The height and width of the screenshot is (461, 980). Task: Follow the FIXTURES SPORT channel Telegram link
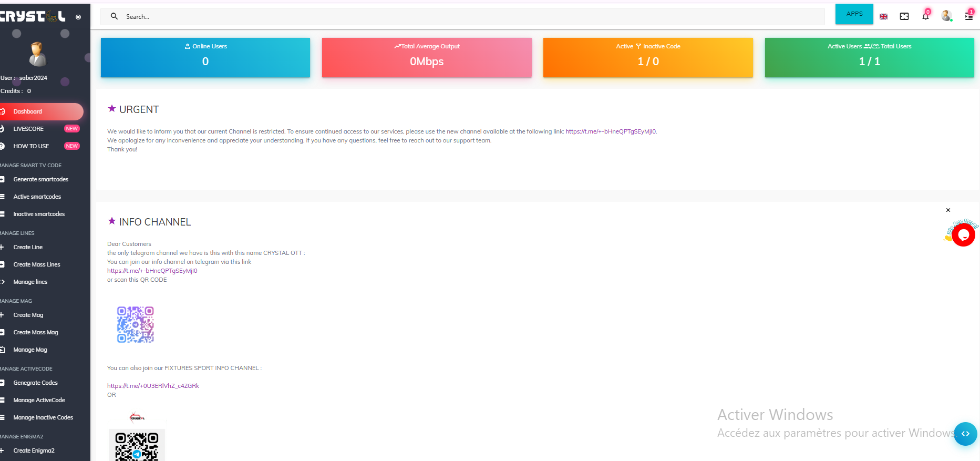tap(153, 386)
